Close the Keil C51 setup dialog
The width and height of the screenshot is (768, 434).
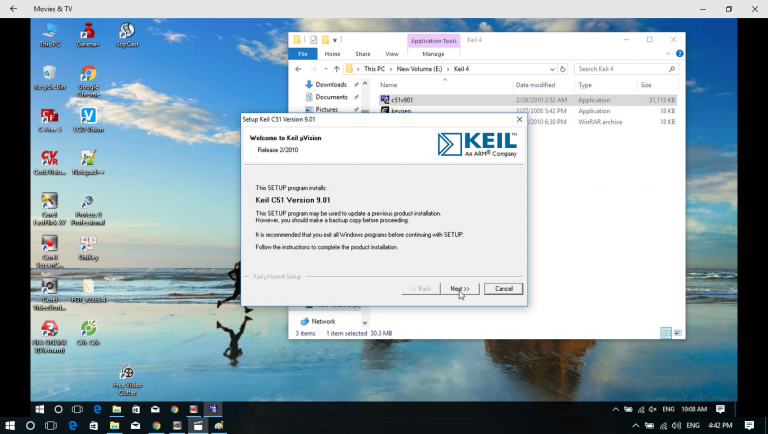pos(519,119)
